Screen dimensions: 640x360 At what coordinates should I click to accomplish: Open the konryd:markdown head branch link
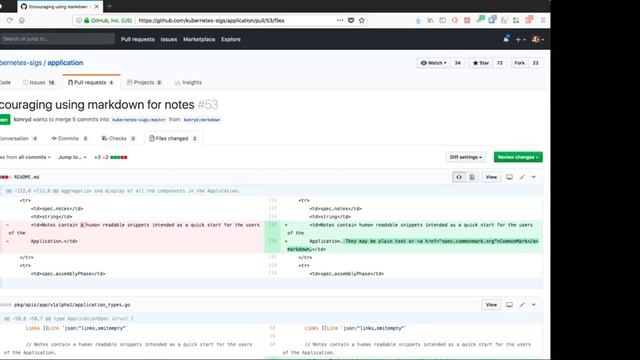(x=202, y=120)
